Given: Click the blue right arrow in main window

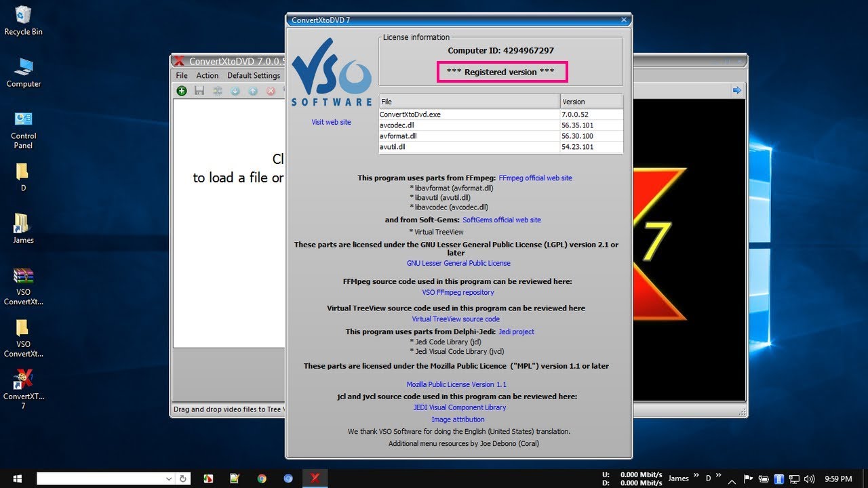Looking at the screenshot, I should click(737, 90).
